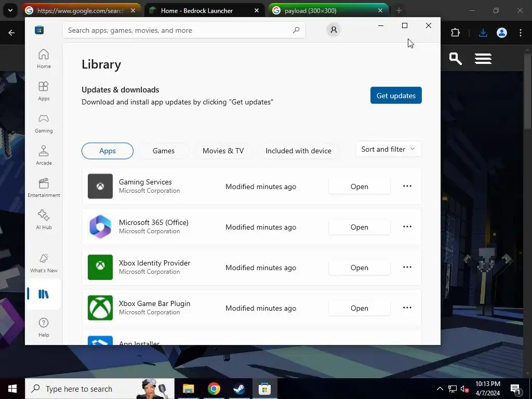532x399 pixels.
Task: Click the Get updates button
Action: tap(396, 96)
